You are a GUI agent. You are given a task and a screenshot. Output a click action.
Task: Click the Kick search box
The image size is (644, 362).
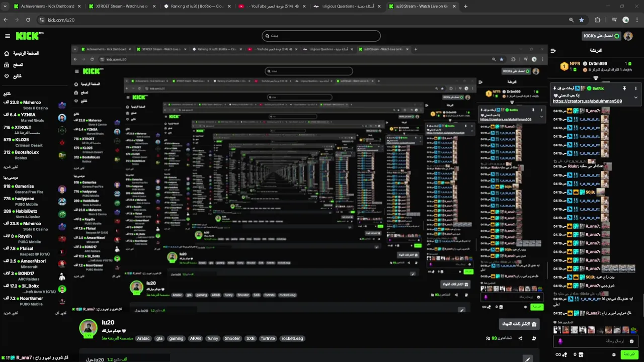(x=321, y=36)
